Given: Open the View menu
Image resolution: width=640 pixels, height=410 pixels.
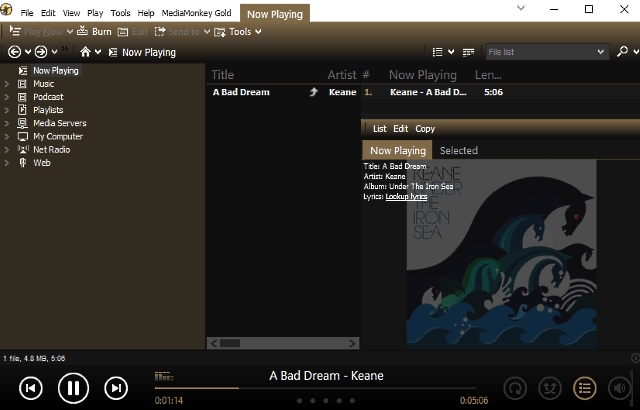Looking at the screenshot, I should (71, 13).
